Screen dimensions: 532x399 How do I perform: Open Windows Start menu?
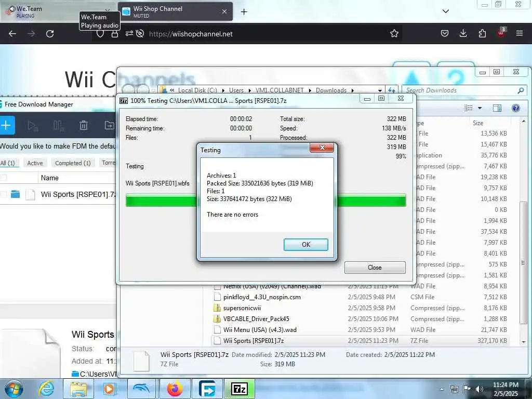point(14,389)
